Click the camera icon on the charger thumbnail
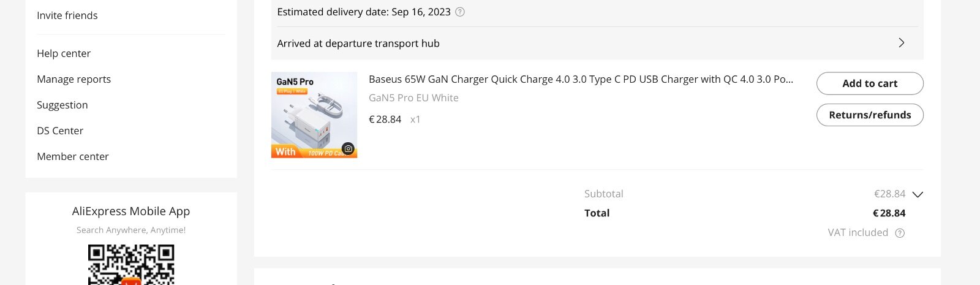The image size is (980, 285). pos(348,148)
